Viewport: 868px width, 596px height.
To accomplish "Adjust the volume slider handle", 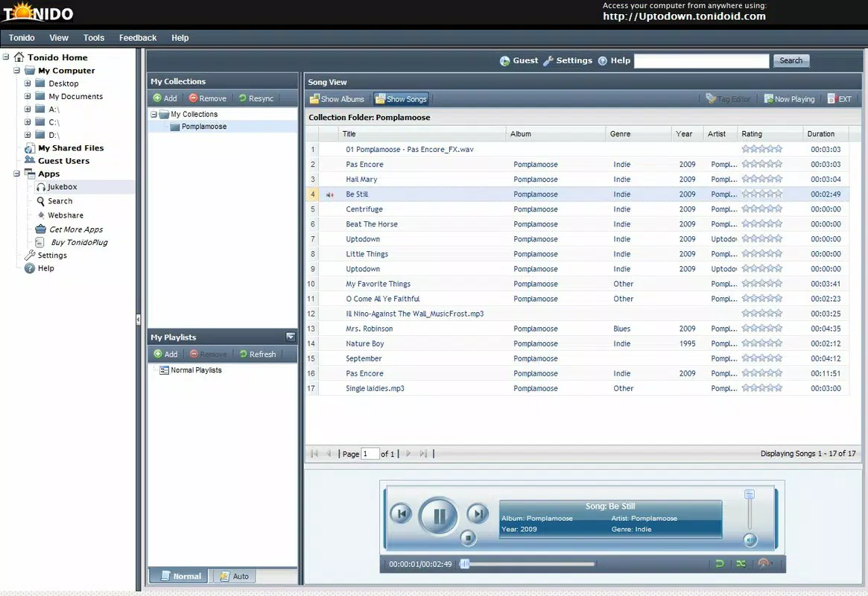I will click(750, 494).
